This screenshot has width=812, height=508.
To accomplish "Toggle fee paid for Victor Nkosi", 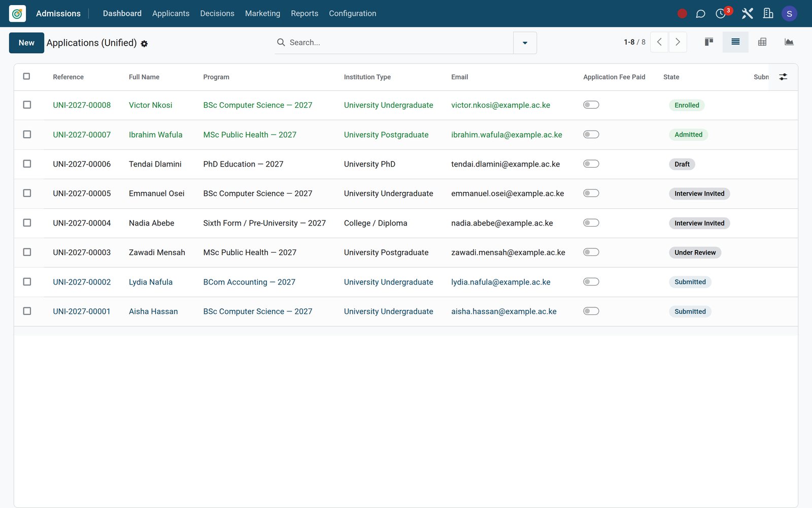I will pyautogui.click(x=591, y=105).
